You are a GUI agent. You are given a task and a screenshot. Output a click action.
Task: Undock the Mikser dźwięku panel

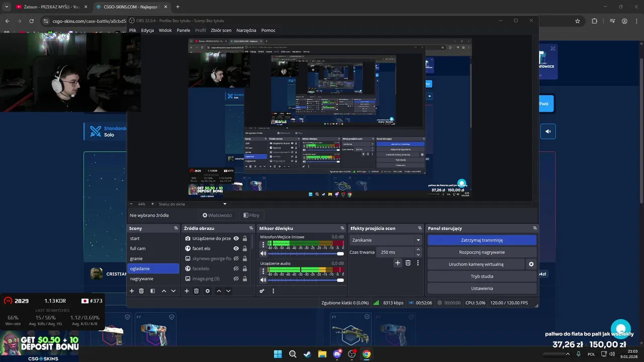click(x=343, y=228)
